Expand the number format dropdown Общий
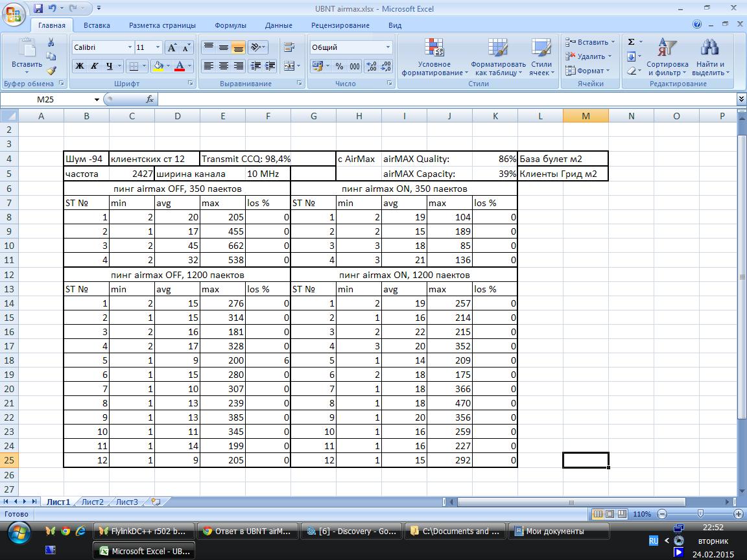Image resolution: width=747 pixels, height=560 pixels. 388,47
